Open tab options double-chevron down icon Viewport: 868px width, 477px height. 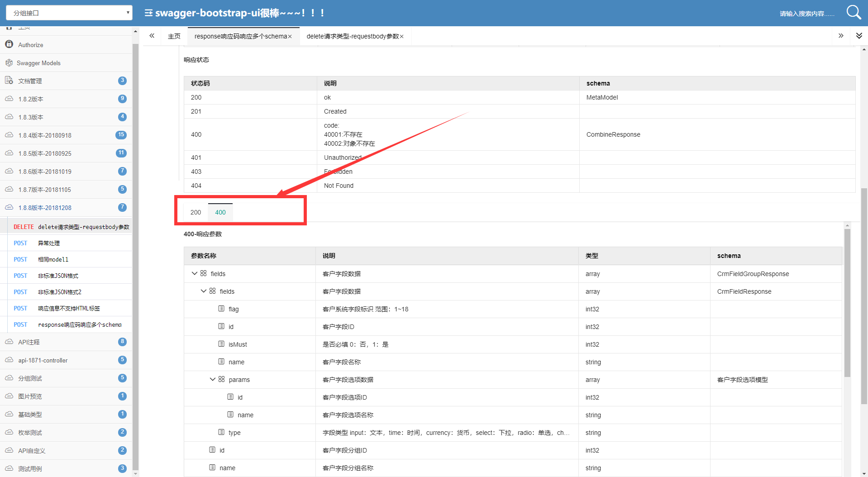coord(859,36)
